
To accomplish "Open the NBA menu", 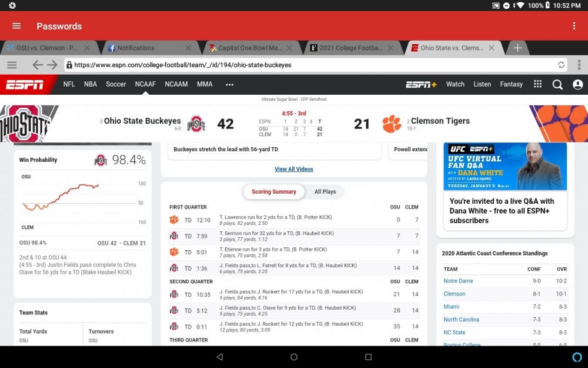I will tap(91, 84).
